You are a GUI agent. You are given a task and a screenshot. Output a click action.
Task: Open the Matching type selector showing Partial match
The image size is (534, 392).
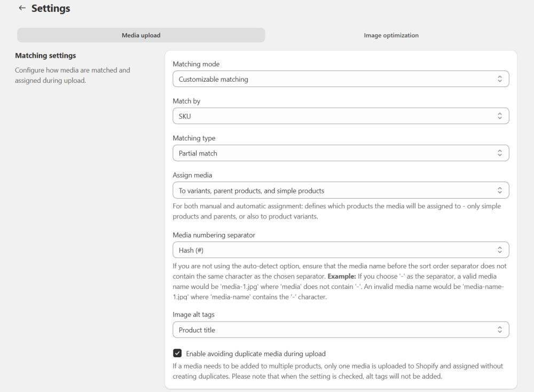click(x=341, y=153)
